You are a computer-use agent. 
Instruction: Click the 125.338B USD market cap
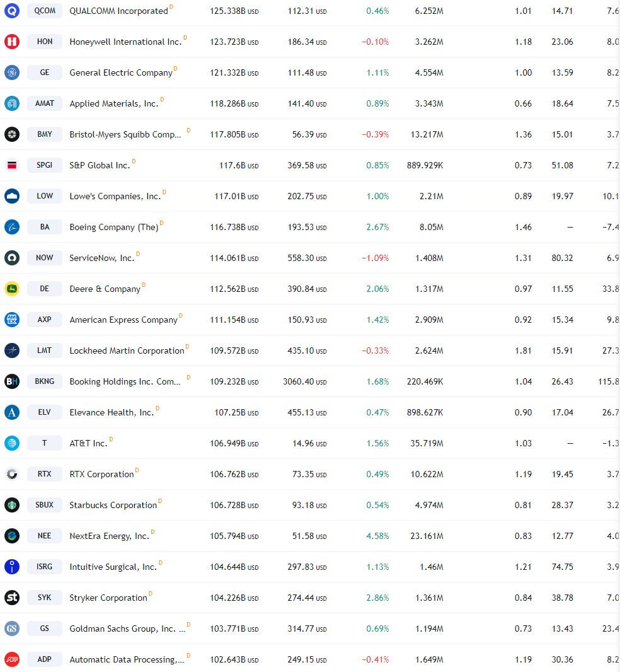point(234,11)
